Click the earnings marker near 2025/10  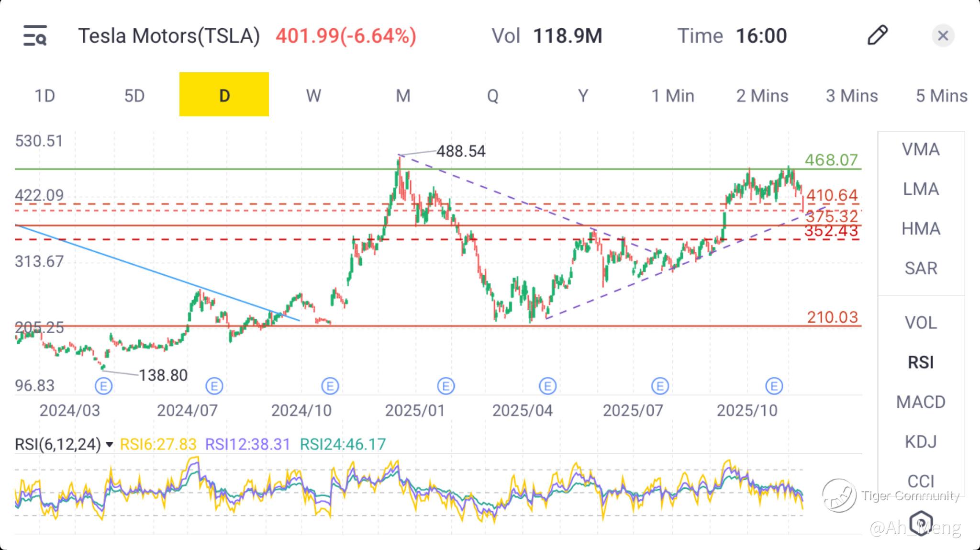click(774, 386)
